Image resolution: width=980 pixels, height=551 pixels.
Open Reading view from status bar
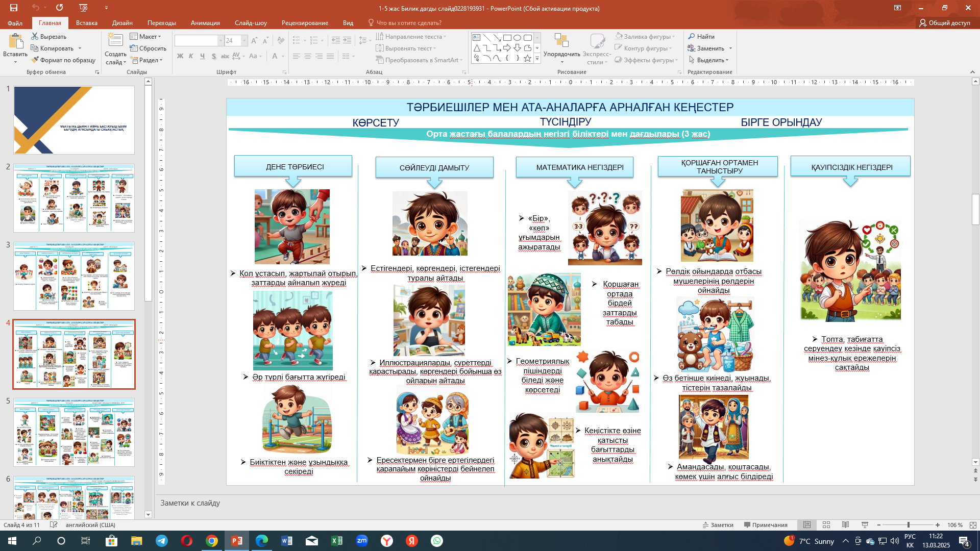845,525
